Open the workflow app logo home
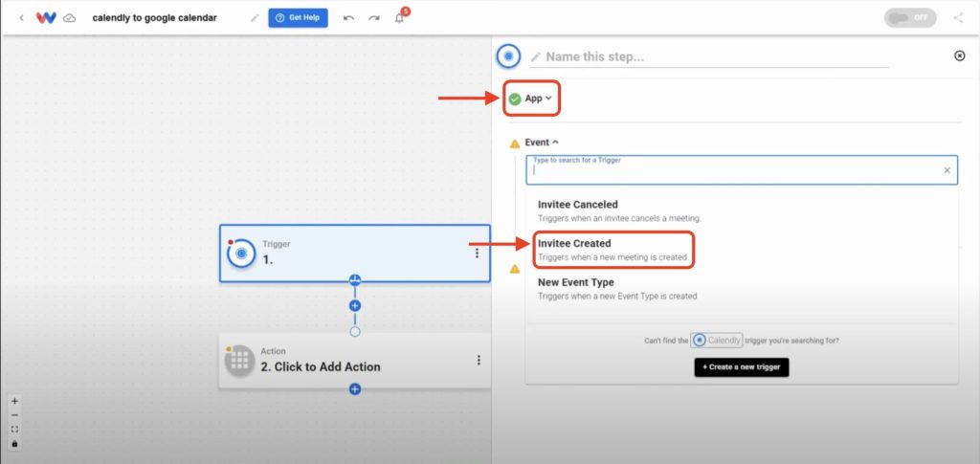The height and width of the screenshot is (464, 980). (46, 17)
